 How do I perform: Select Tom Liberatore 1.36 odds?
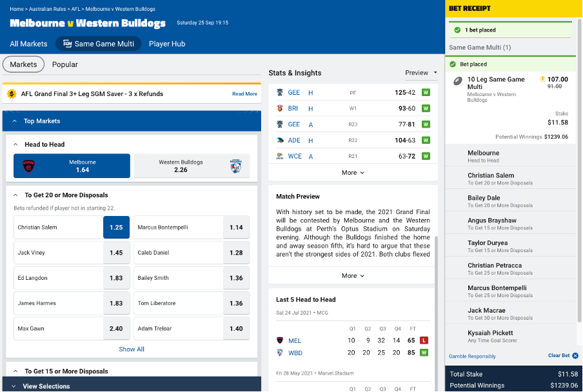coord(236,303)
